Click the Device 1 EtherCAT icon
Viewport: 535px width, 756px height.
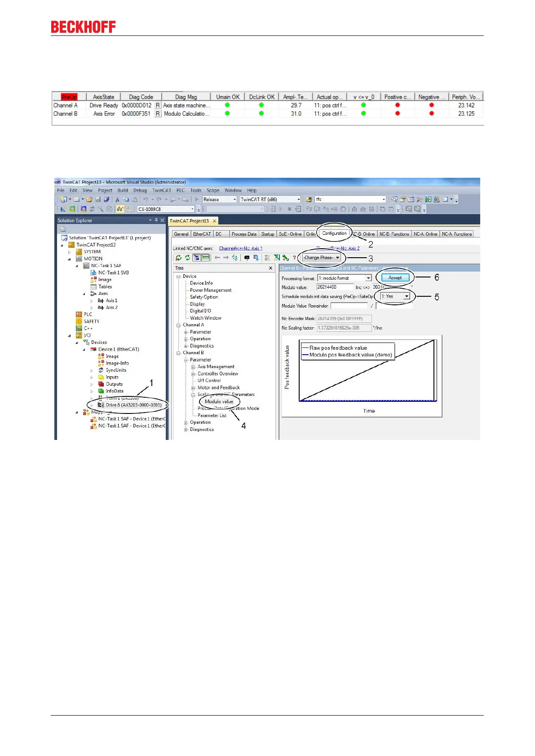pos(94,349)
